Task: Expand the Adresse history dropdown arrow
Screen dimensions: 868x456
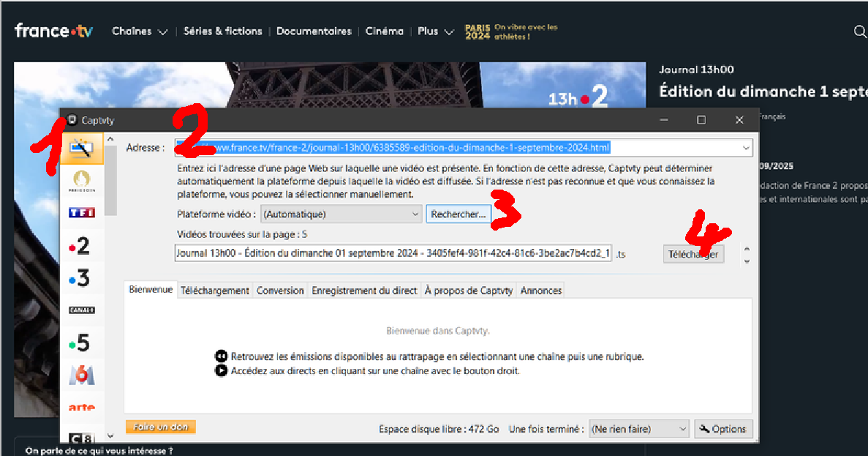Action: pos(746,148)
